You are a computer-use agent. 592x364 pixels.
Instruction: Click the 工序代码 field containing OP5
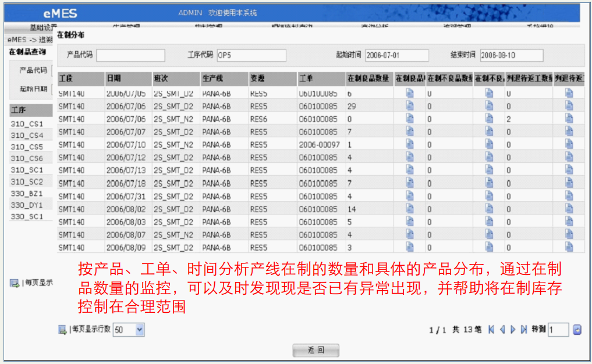251,55
